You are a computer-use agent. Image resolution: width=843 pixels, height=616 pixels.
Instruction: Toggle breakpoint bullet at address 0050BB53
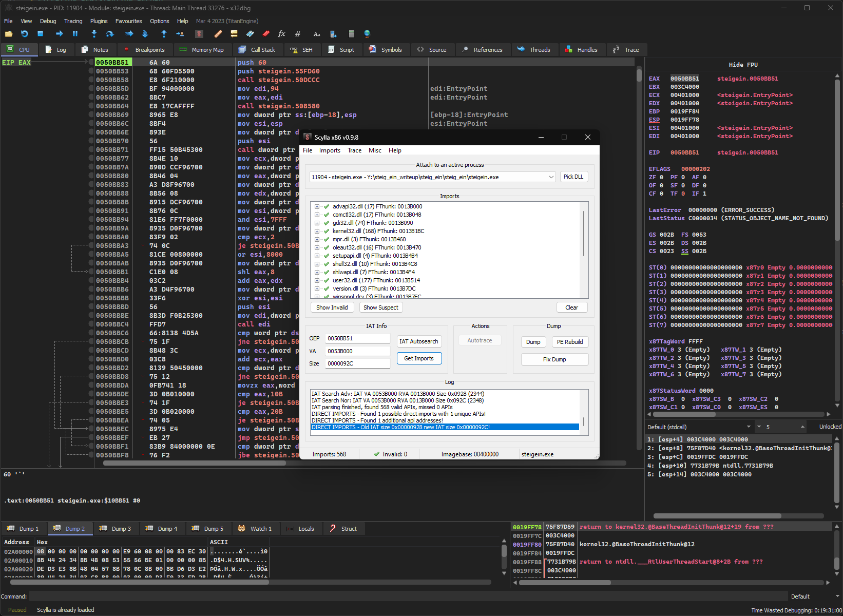pos(91,71)
